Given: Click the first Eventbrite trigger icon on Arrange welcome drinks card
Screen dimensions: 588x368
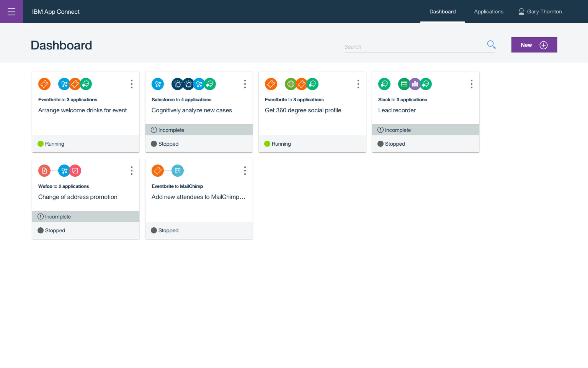Looking at the screenshot, I should (44, 84).
